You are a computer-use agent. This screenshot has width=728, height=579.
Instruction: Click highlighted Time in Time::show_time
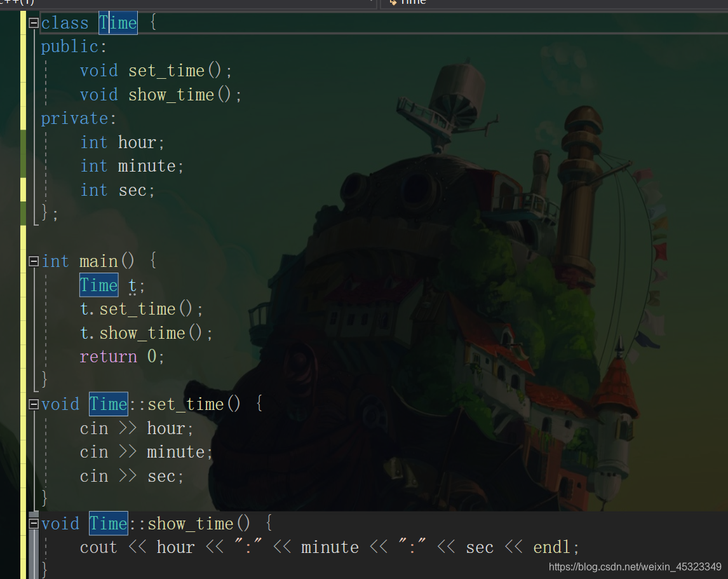[x=109, y=524]
